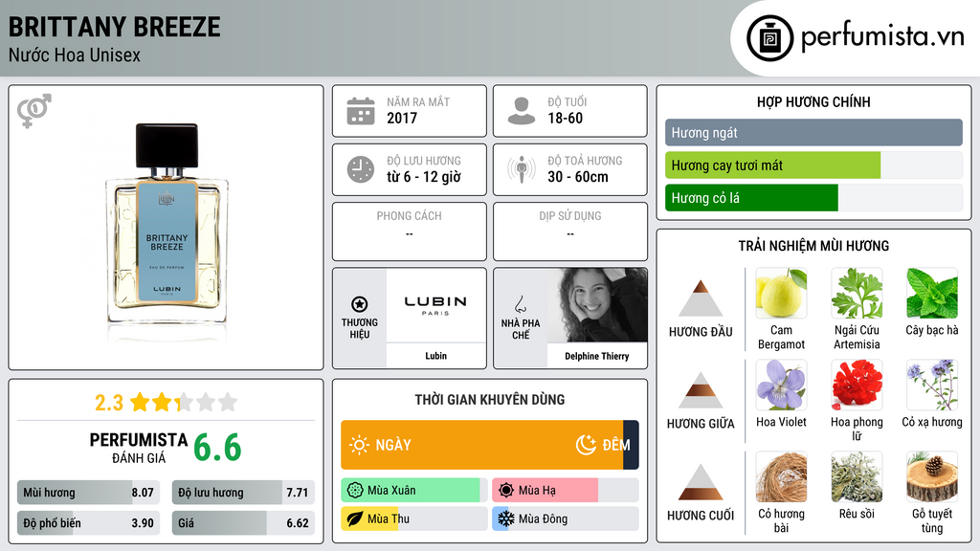The width and height of the screenshot is (980, 551).
Task: Click the sillage icon beside Độ toả hương
Action: pos(522,169)
